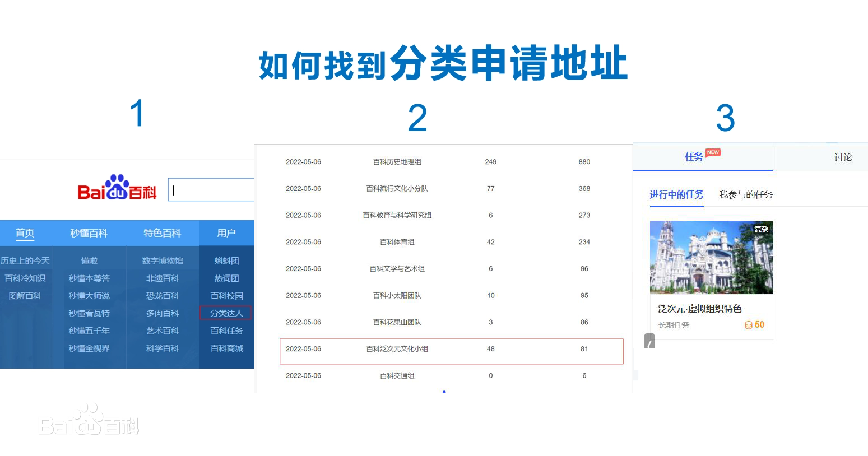Open the 秒懂全视界 link

89,348
